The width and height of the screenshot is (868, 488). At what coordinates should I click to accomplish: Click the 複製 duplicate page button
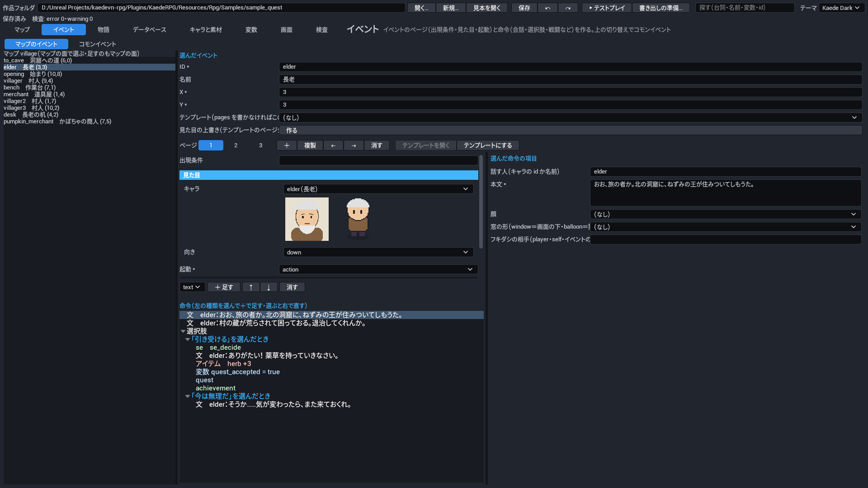coord(310,145)
